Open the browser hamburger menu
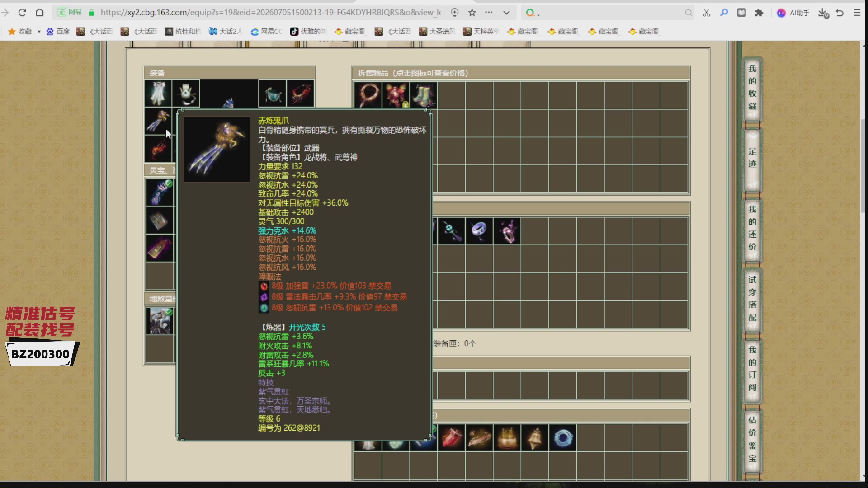This screenshot has height=488, width=868. [x=857, y=13]
